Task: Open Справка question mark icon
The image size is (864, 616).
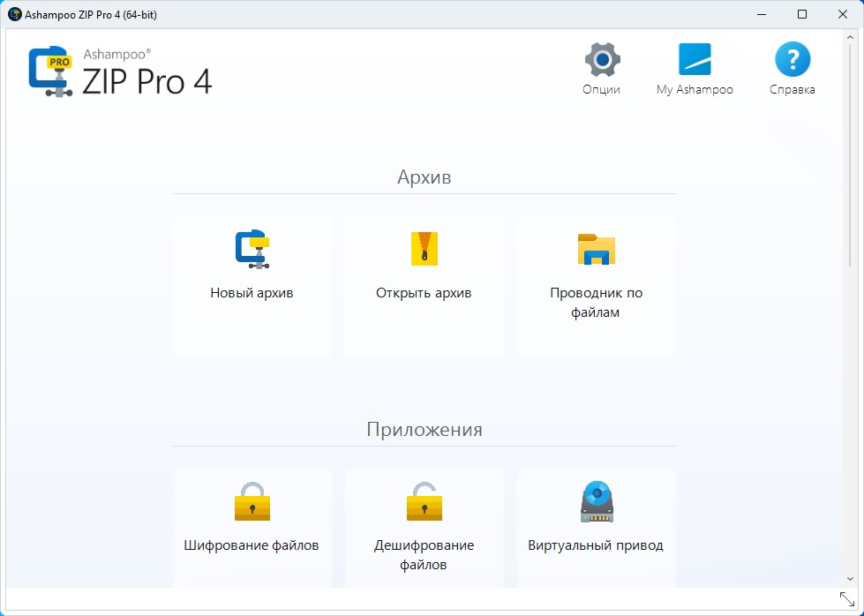Action: [x=792, y=60]
